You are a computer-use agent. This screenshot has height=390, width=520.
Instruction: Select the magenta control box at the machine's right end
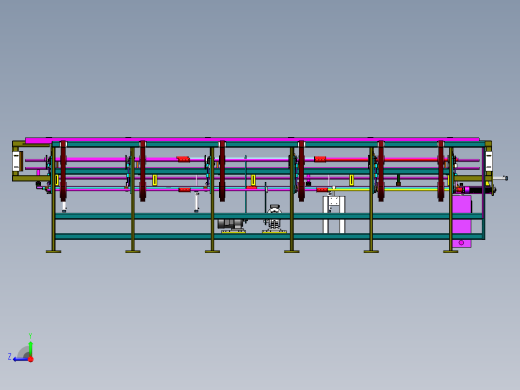click(x=462, y=221)
